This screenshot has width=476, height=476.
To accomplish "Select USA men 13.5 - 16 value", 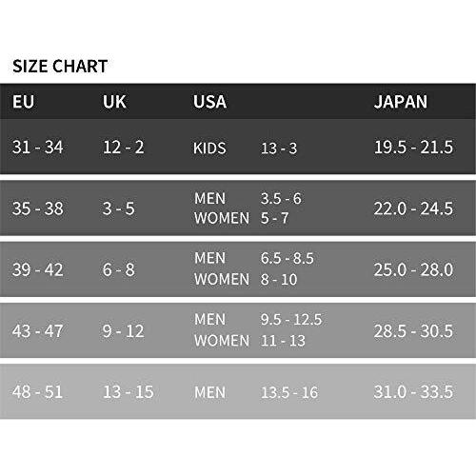I will coord(289,392).
